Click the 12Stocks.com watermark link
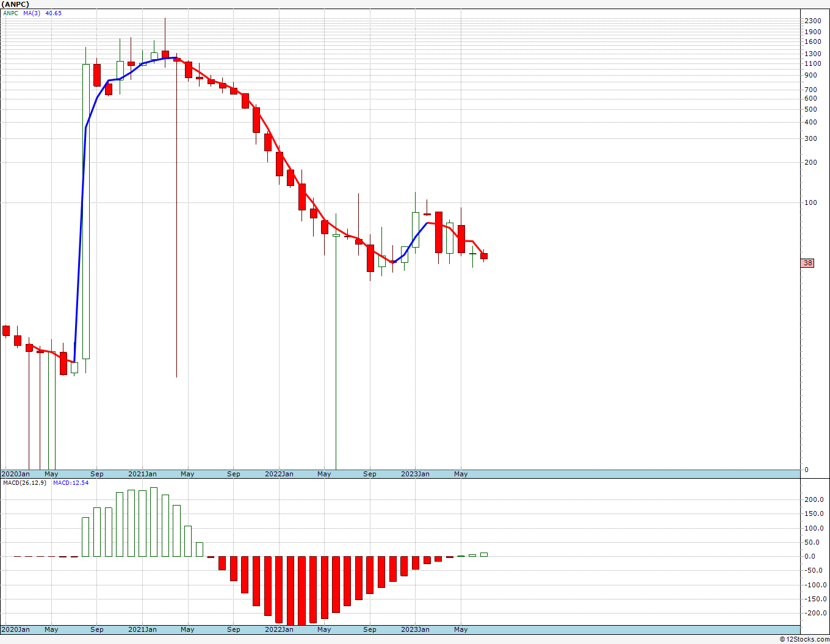 click(x=804, y=639)
